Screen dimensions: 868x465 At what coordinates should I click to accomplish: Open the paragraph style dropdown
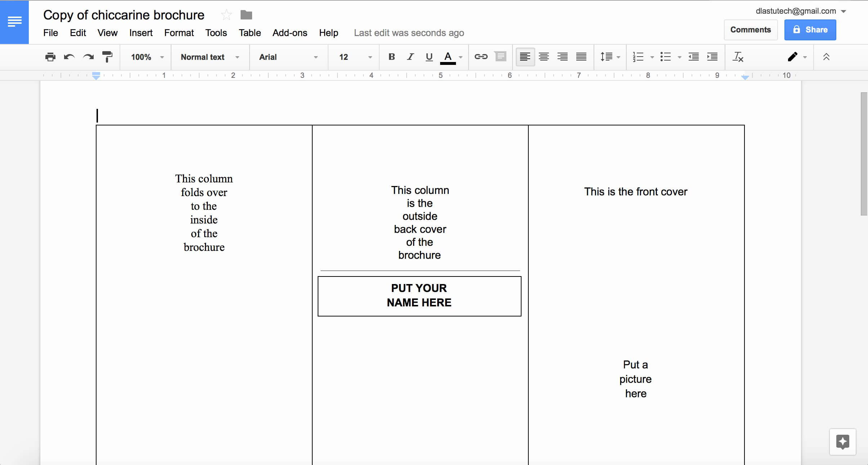point(210,56)
